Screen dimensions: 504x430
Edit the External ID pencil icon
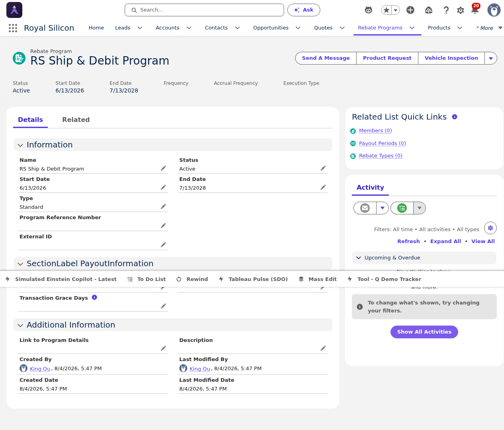pyautogui.click(x=163, y=245)
